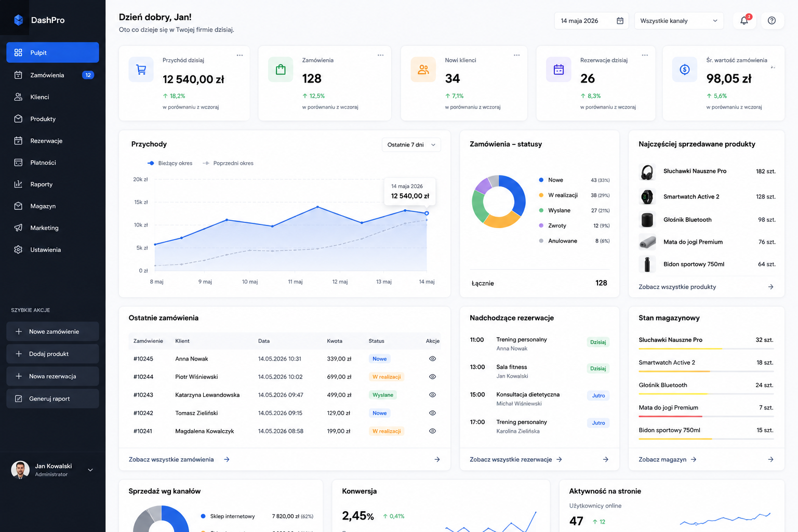Click the calendar icon in Rezerwacje dzisiaj card

(x=558, y=69)
